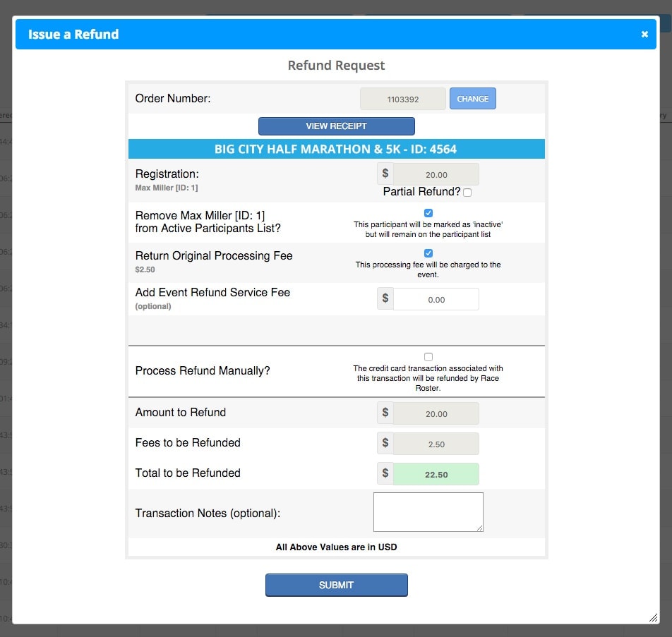Close the Issue a Refund dialog

[644, 35]
